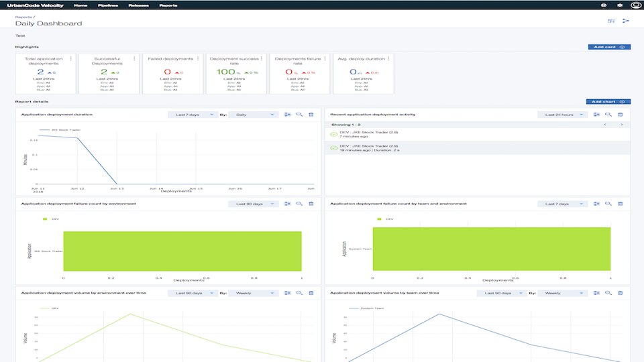This screenshot has height=362, width=644.
Task: Open menu on Successful Deployments card
Action: 134,59
